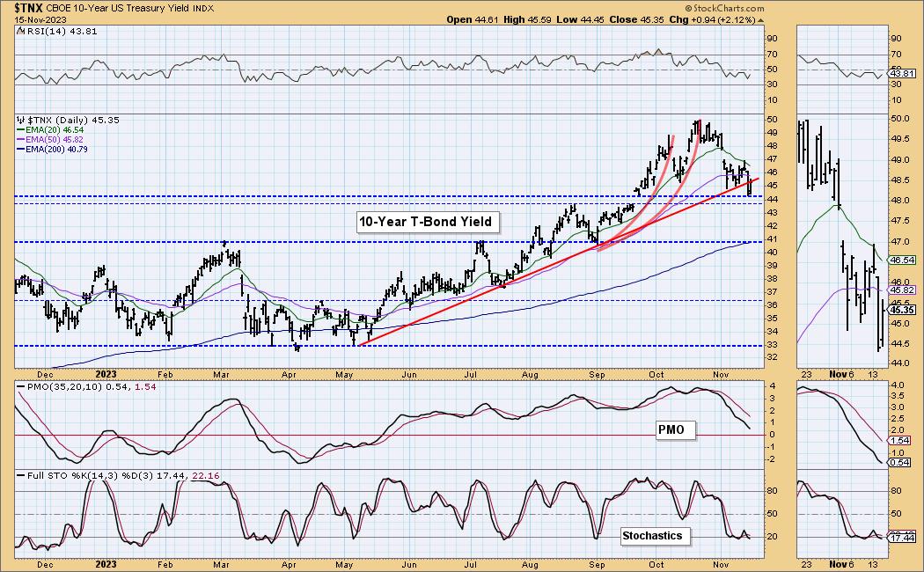This screenshot has width=924, height=572.
Task: Click the Chg +0.94 (+2.12%) value
Action: [712, 19]
